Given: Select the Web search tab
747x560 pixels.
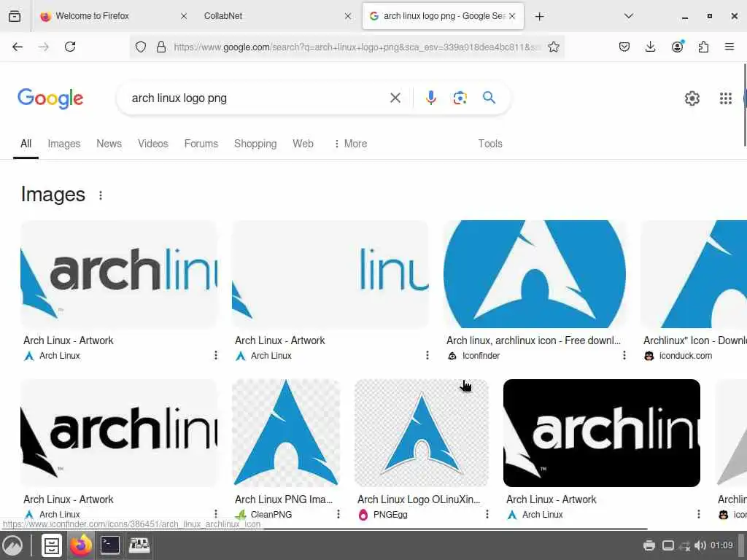Looking at the screenshot, I should coord(303,144).
